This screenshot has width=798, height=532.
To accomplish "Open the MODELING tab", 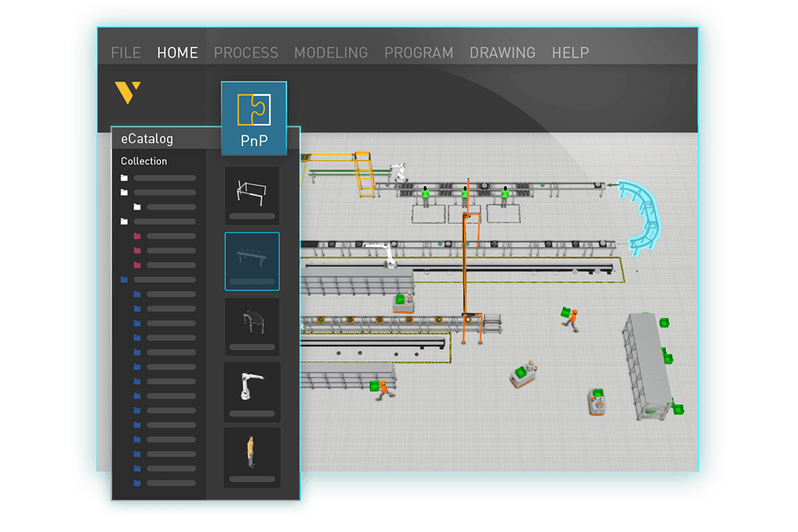I will point(330,53).
